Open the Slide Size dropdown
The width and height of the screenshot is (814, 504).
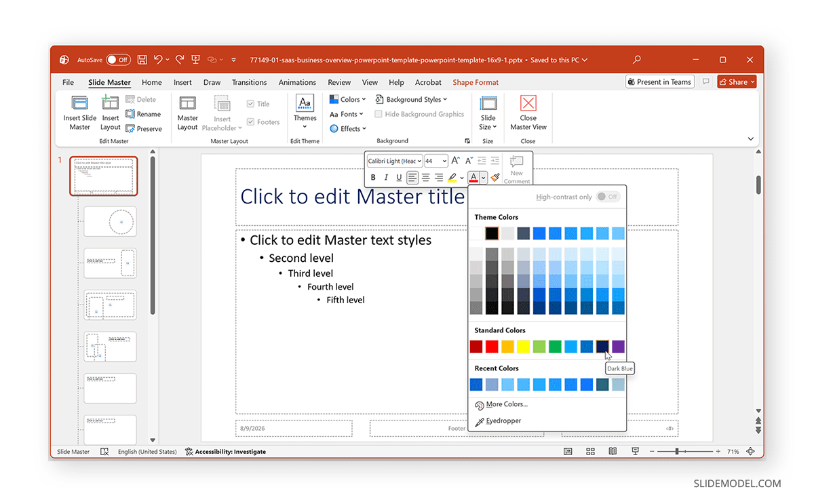[488, 113]
